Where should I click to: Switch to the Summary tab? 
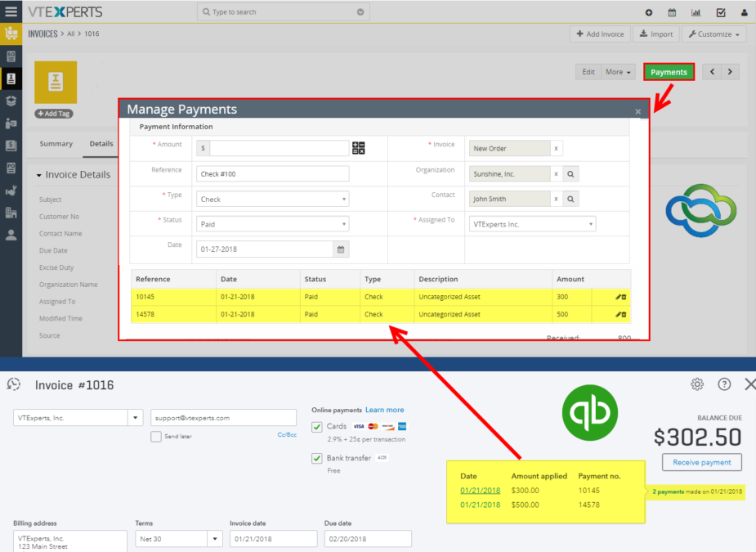[56, 144]
